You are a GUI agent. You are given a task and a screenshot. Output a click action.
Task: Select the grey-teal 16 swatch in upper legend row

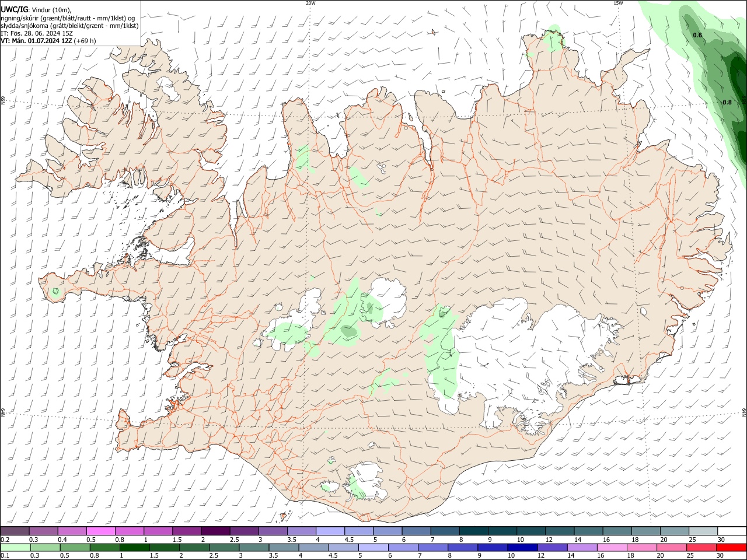tap(617, 531)
